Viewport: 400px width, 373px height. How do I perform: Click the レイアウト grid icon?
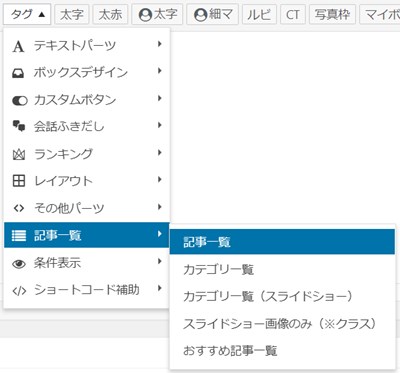click(x=19, y=181)
